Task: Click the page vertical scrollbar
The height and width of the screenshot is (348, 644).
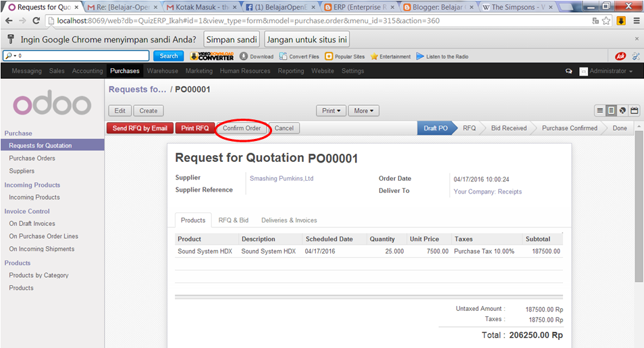Action: point(639,206)
